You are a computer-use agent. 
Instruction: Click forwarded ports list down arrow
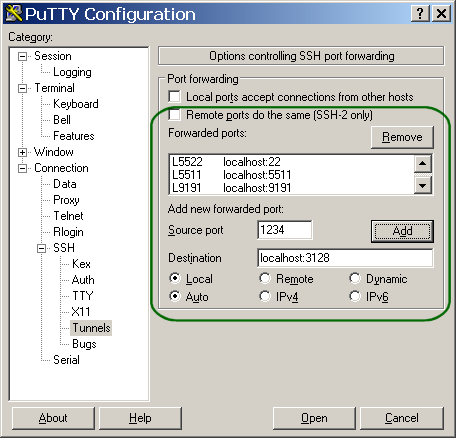(x=423, y=185)
